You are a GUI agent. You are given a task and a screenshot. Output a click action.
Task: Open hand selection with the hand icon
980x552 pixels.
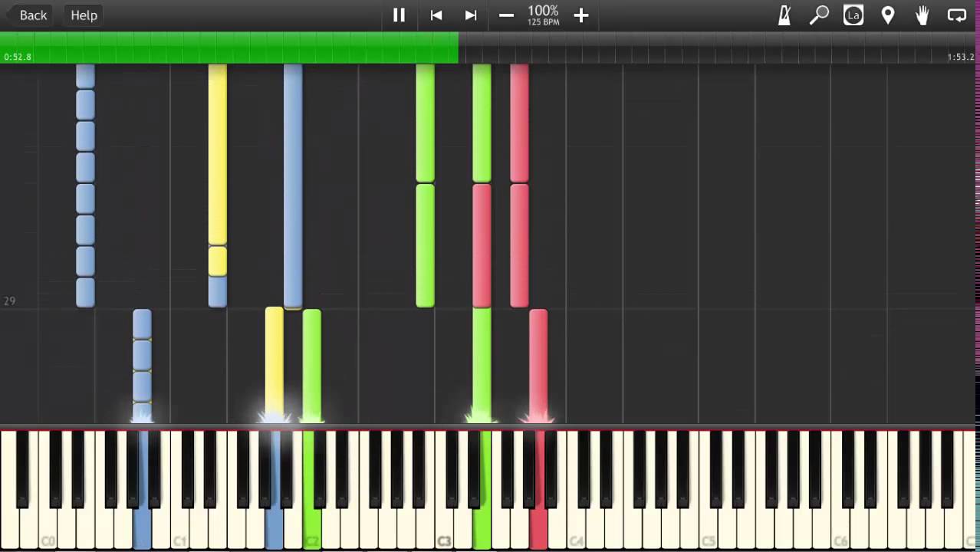click(922, 15)
